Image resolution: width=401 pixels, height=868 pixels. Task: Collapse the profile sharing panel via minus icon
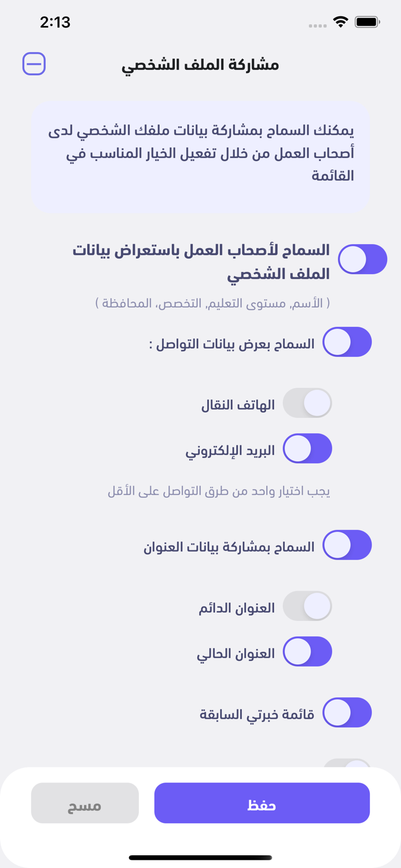point(34,64)
